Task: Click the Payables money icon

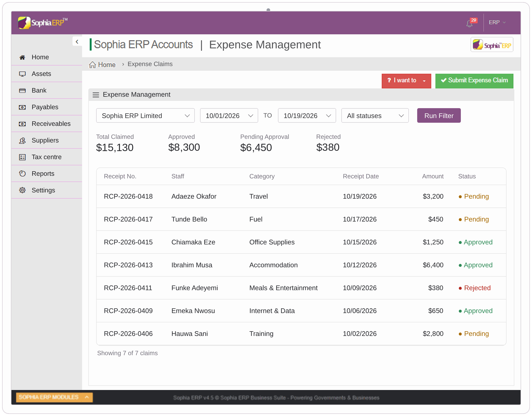Action: click(x=22, y=107)
